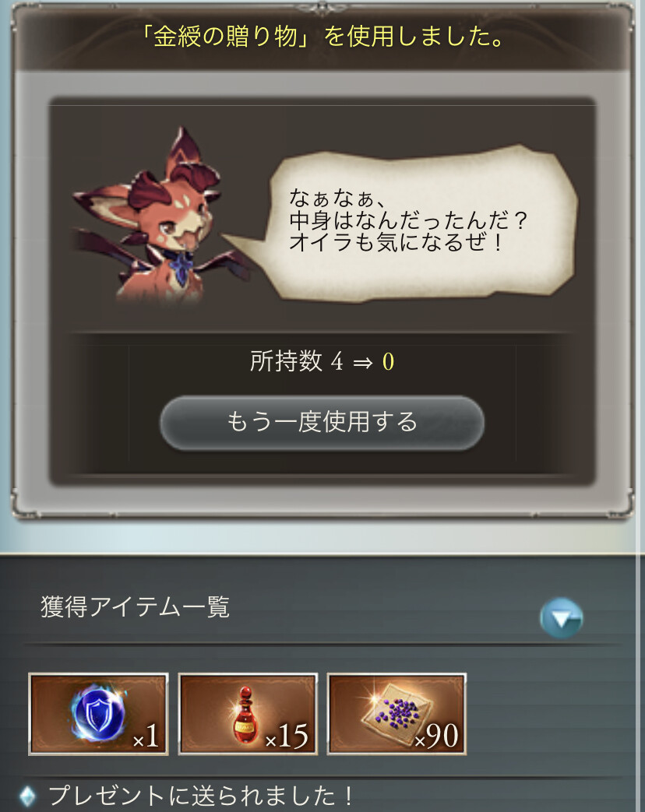The image size is (645, 812).
Task: Tap the ×15 quantity on red potion
Action: (x=287, y=736)
